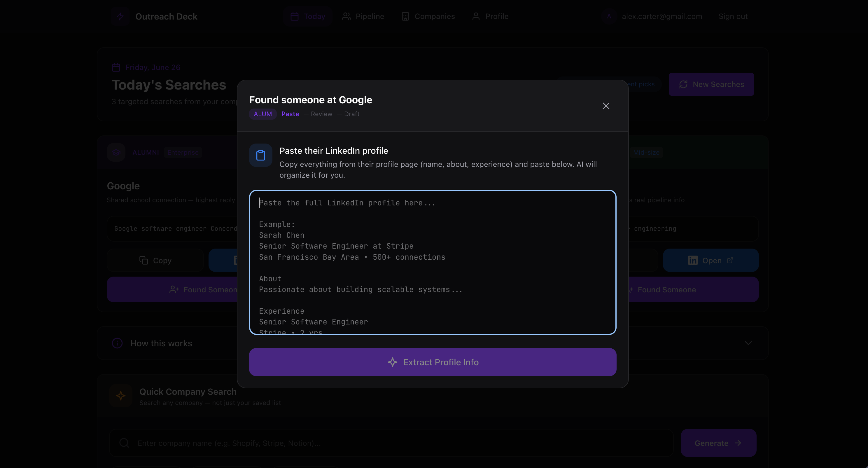Image resolution: width=868 pixels, height=468 pixels.
Task: Select the Review step in the dialog
Action: click(x=321, y=114)
